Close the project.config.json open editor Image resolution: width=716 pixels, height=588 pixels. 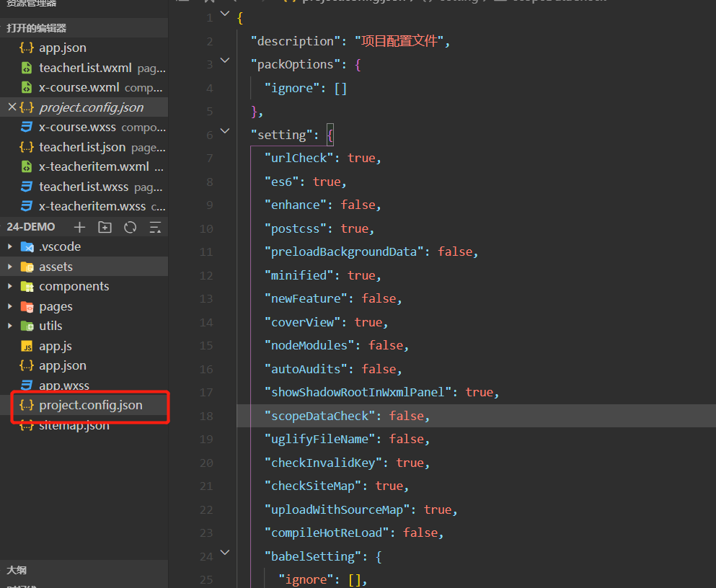pyautogui.click(x=12, y=107)
